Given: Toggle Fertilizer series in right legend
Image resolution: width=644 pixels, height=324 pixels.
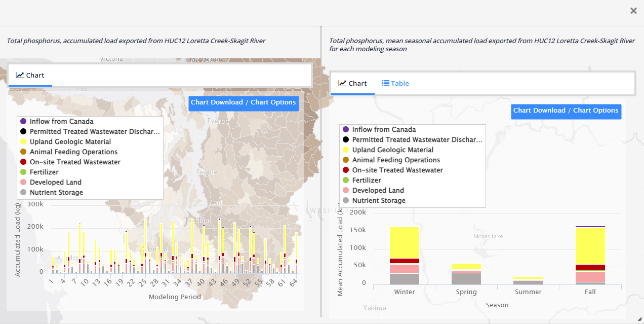Looking at the screenshot, I should pyautogui.click(x=367, y=181).
